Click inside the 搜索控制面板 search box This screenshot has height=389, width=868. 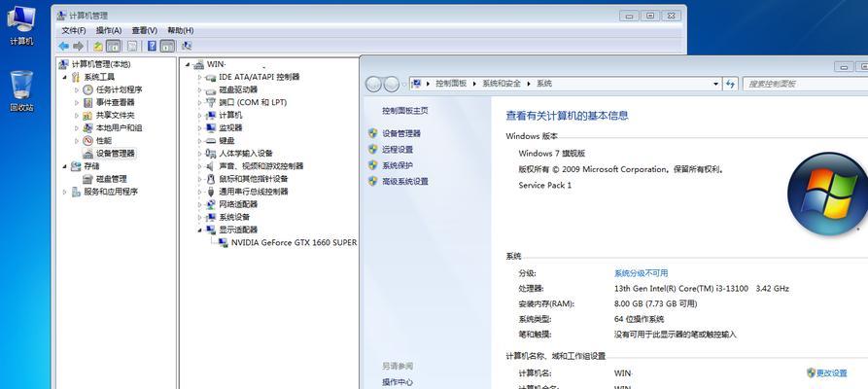805,84
